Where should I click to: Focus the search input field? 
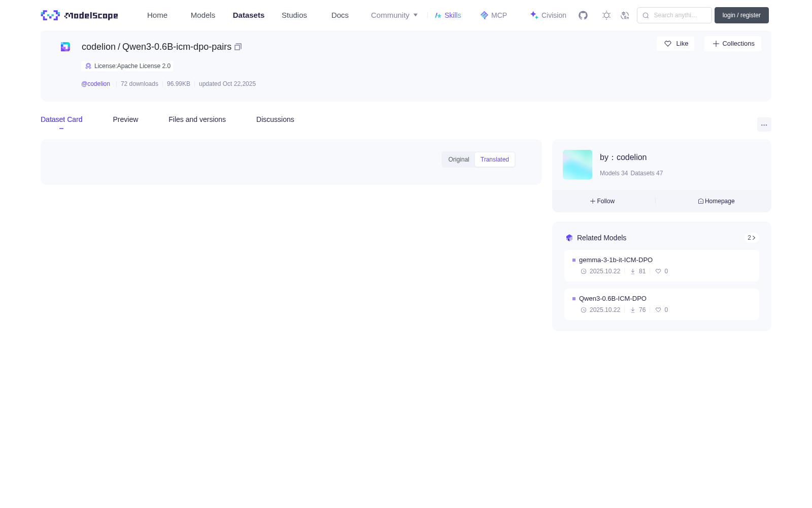pos(674,15)
